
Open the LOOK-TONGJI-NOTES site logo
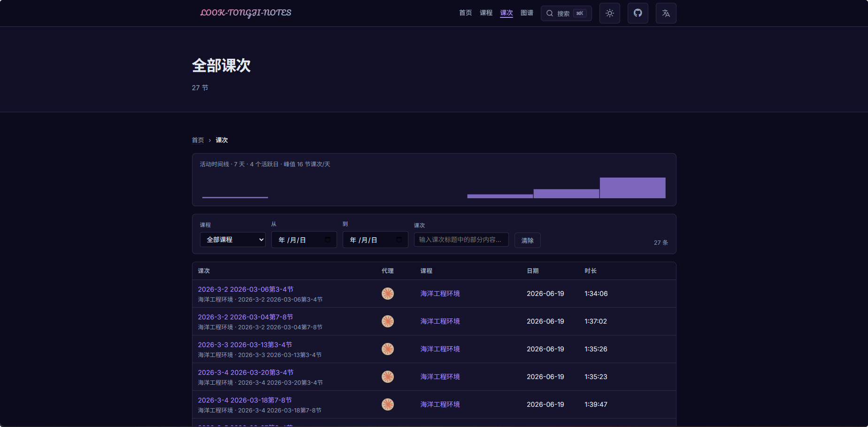tap(246, 13)
